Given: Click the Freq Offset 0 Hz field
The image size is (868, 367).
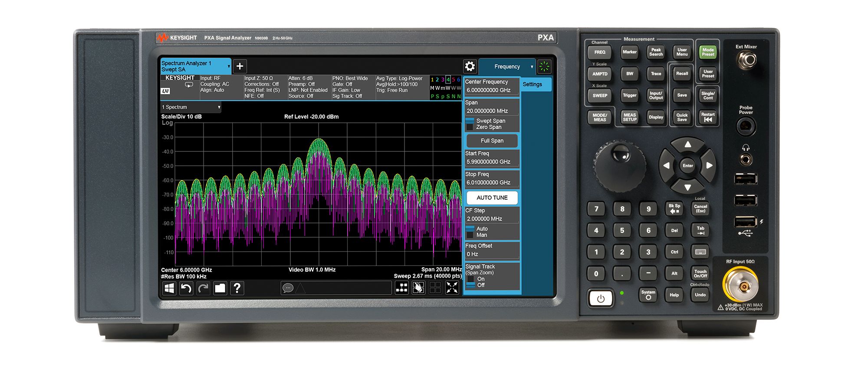Looking at the screenshot, I should (x=490, y=254).
